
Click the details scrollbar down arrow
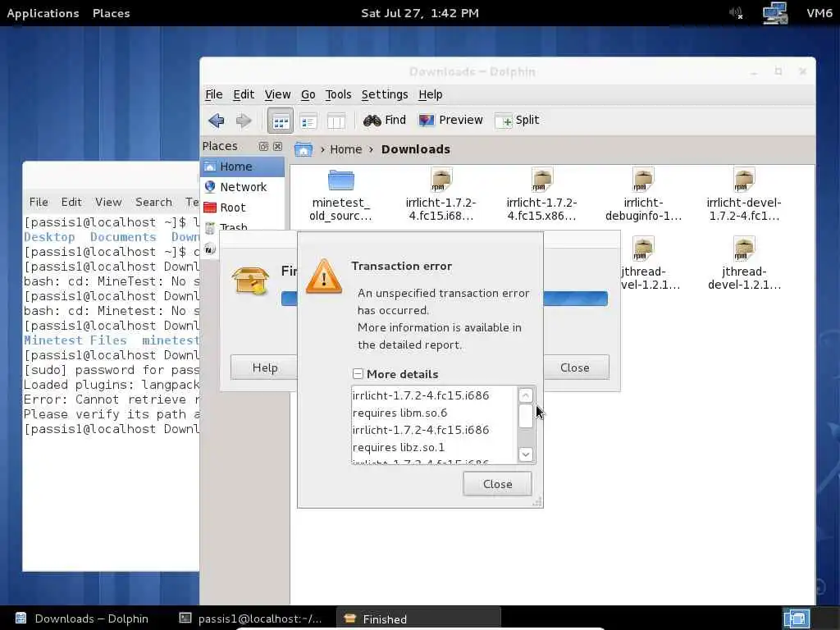pyautogui.click(x=526, y=454)
